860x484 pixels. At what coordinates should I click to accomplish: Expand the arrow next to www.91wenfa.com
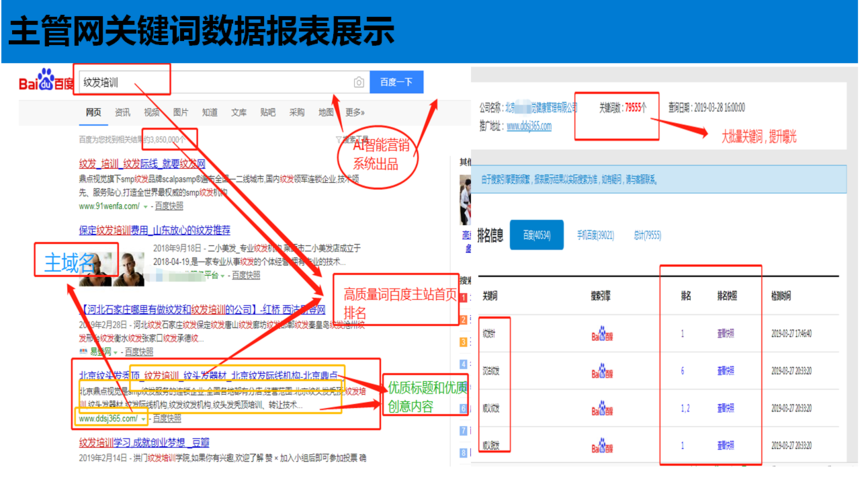coord(145,207)
